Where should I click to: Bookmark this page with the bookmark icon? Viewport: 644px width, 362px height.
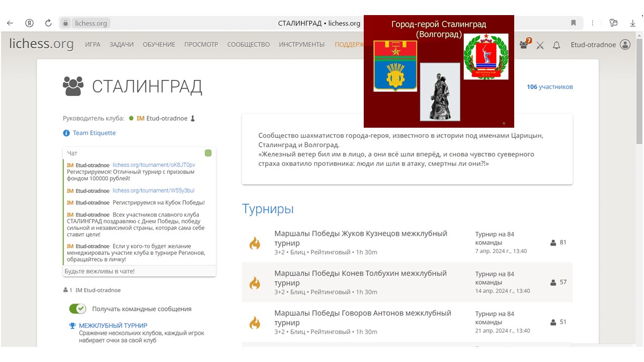pos(574,23)
